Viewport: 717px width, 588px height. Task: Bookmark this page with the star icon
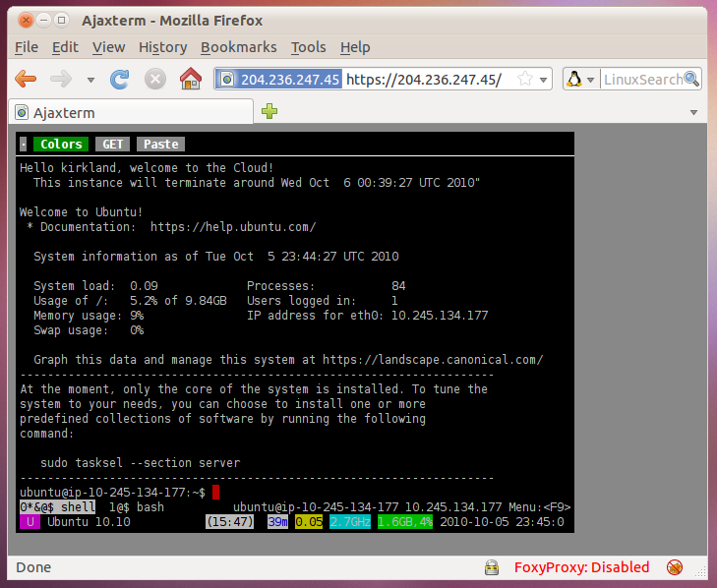525,79
